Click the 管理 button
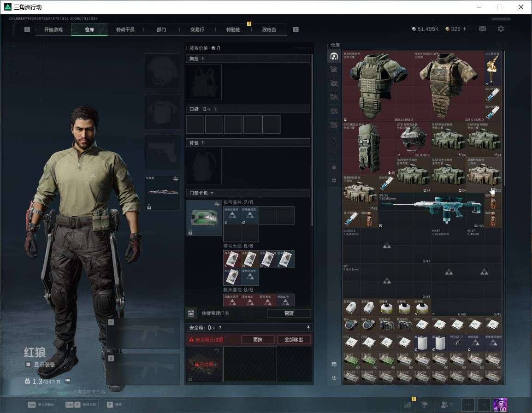The image size is (532, 413). point(289,313)
